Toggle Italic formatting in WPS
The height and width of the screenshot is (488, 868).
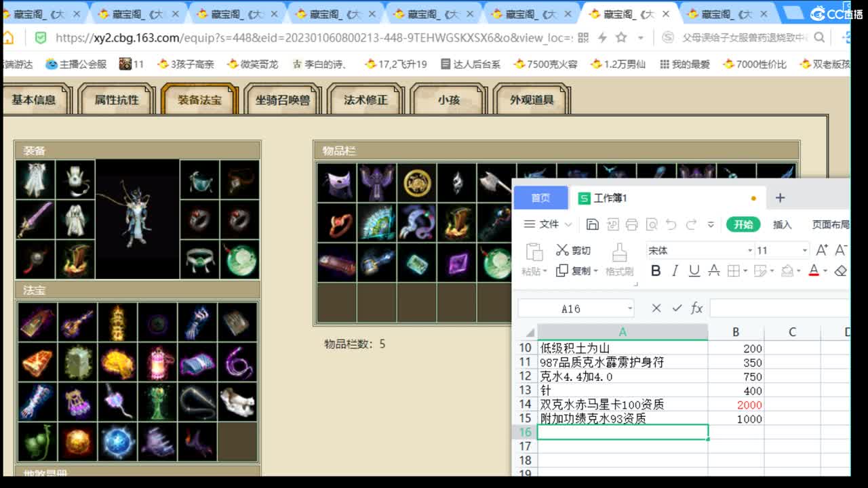click(675, 271)
